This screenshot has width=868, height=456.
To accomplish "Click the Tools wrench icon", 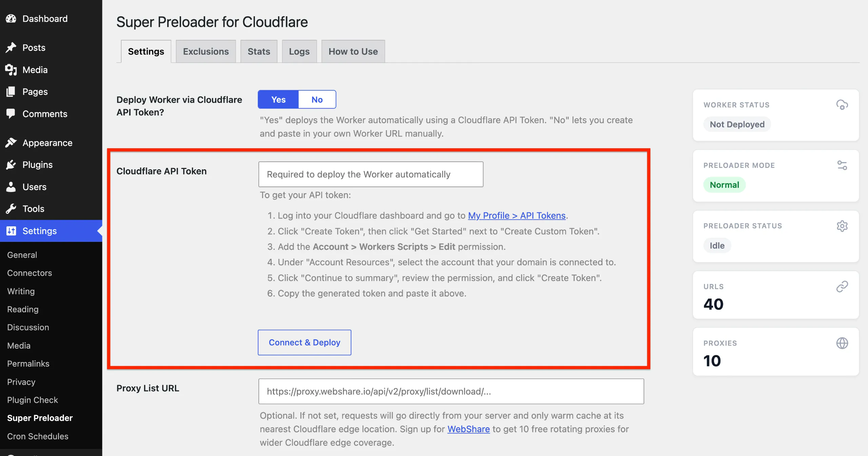I will pyautogui.click(x=11, y=209).
